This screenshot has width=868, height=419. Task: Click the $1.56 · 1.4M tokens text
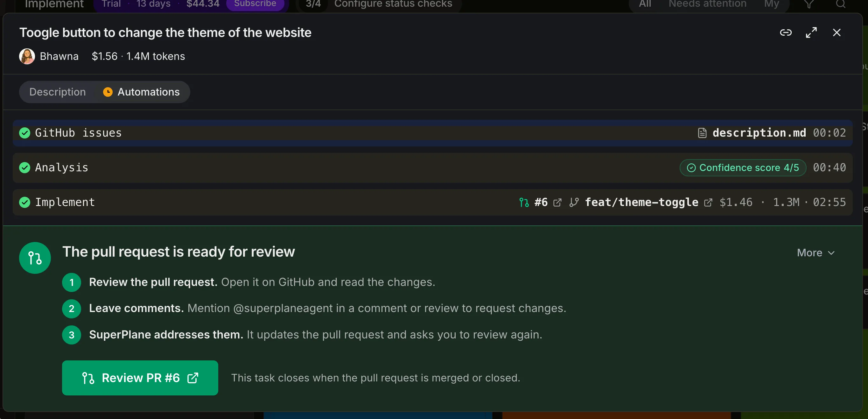click(138, 56)
